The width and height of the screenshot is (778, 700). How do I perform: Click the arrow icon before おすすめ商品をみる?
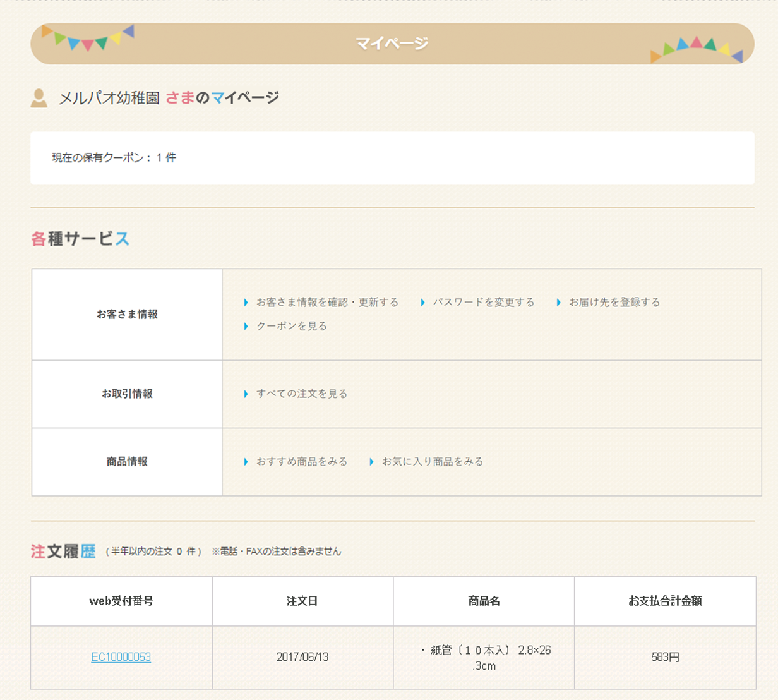pos(246,461)
